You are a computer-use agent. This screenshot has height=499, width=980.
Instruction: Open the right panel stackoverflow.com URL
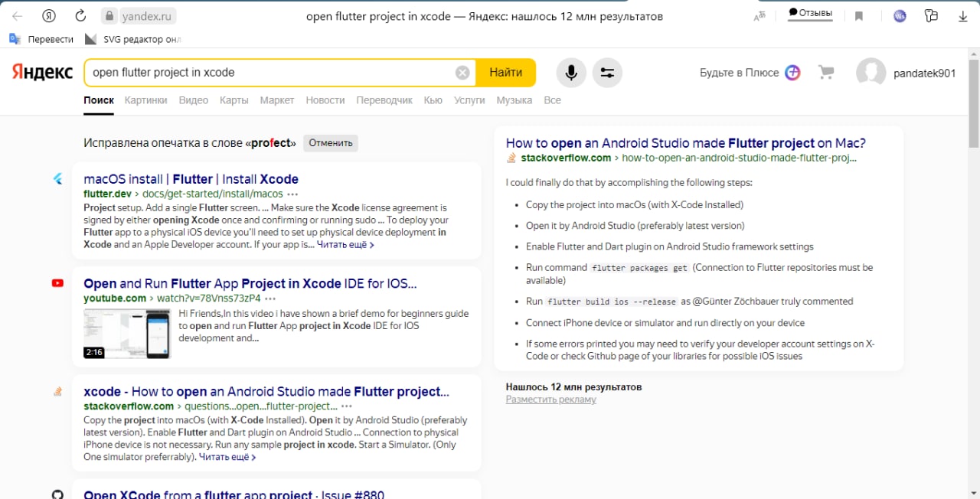pos(688,158)
